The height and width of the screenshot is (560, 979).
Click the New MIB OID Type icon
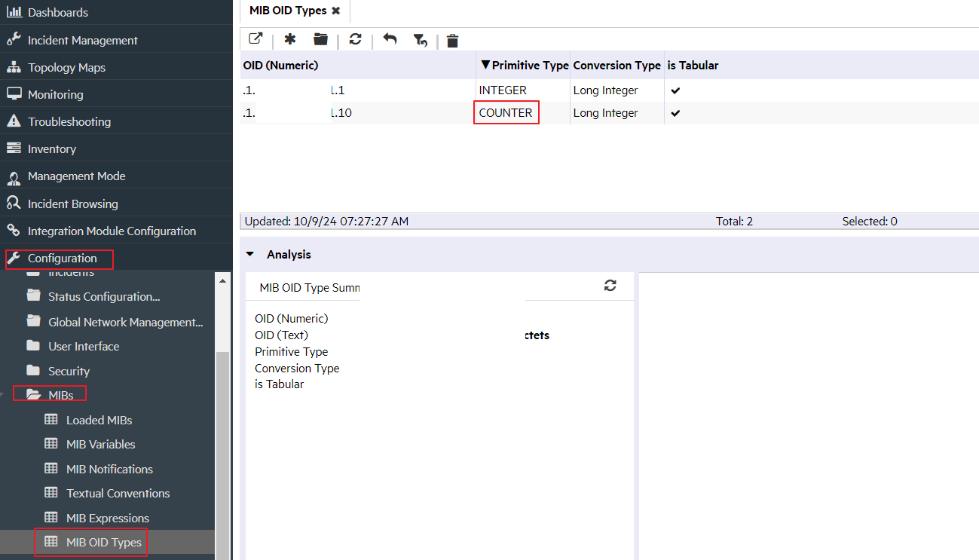(x=289, y=39)
